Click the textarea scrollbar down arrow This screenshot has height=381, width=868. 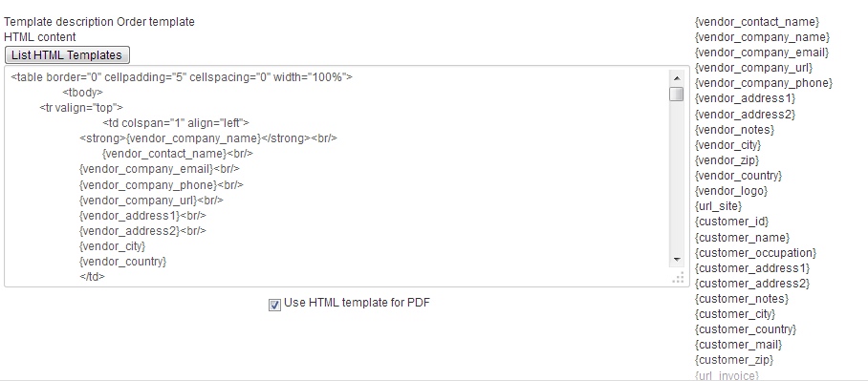pos(676,260)
